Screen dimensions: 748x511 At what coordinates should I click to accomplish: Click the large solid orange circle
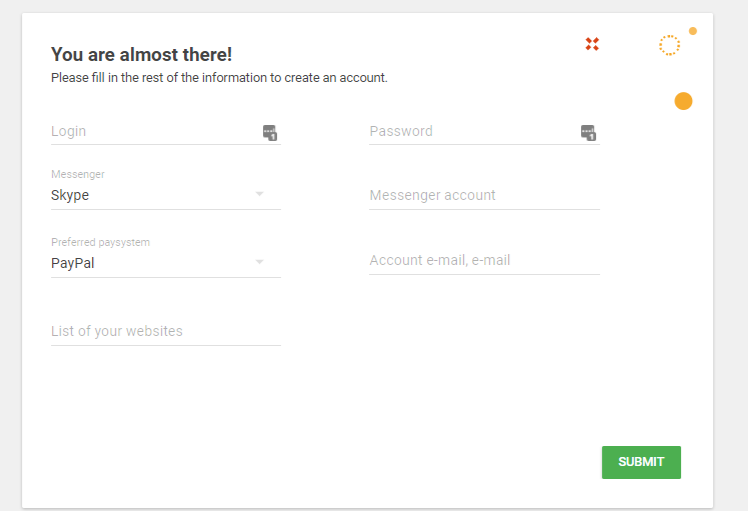683,101
